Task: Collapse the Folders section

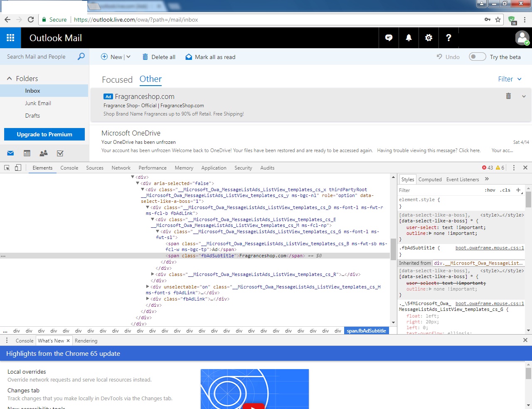Action: tap(9, 79)
